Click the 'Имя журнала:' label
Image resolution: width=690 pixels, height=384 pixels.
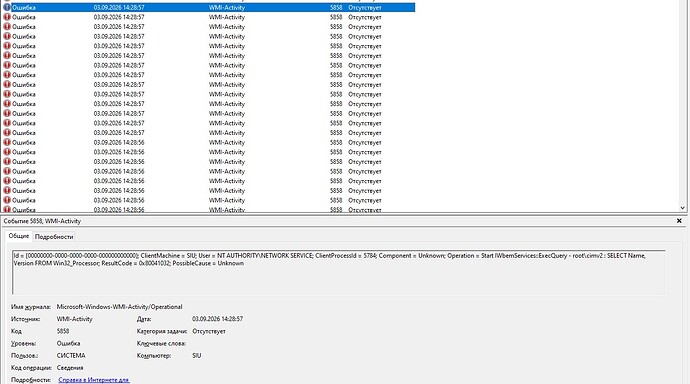pos(31,307)
